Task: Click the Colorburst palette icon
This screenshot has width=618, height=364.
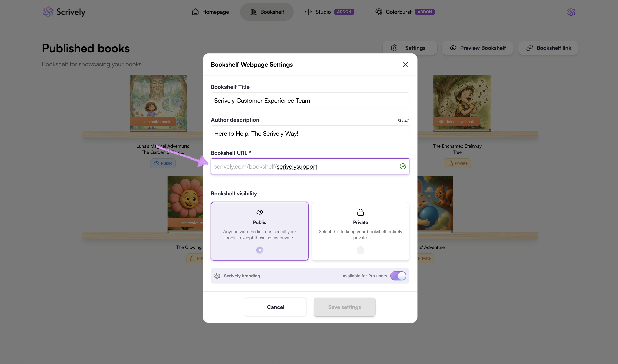Action: [x=379, y=12]
